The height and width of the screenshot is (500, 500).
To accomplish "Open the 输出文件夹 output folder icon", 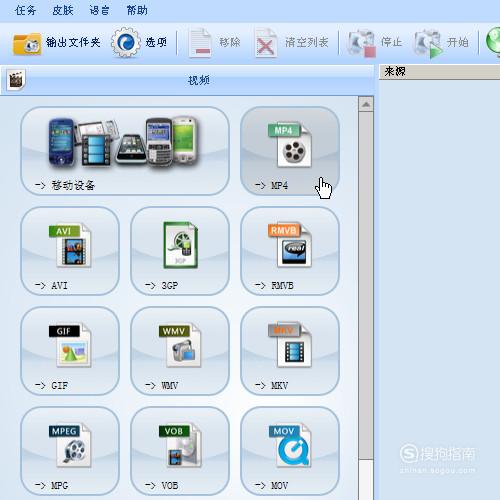I will click(x=27, y=44).
